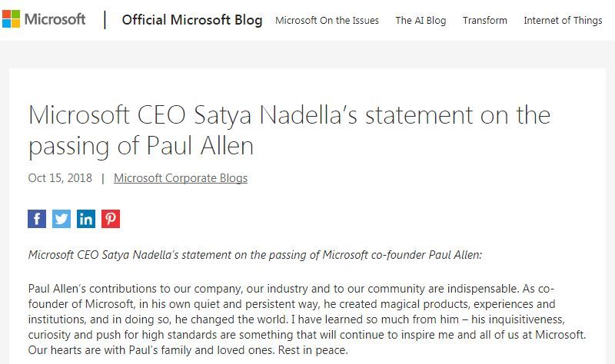Screen dimensions: 615x364
Task: Open Internet of Things navigation item
Action: [x=563, y=21]
